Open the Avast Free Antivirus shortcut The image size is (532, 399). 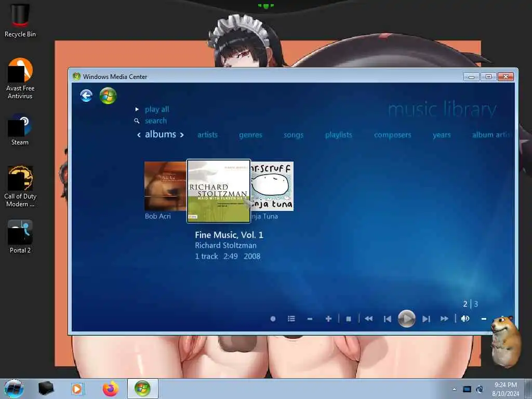20,78
